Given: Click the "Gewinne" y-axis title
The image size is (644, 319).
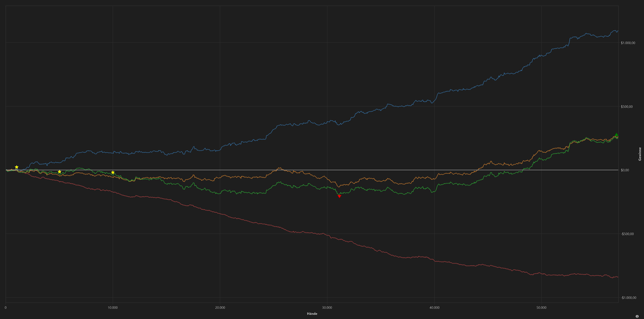Looking at the screenshot, I should (640, 153).
